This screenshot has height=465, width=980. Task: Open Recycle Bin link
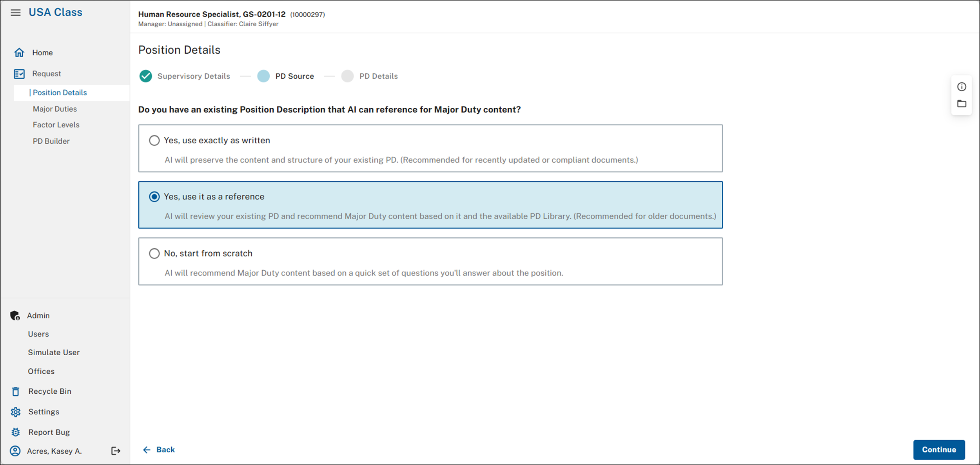pos(50,391)
